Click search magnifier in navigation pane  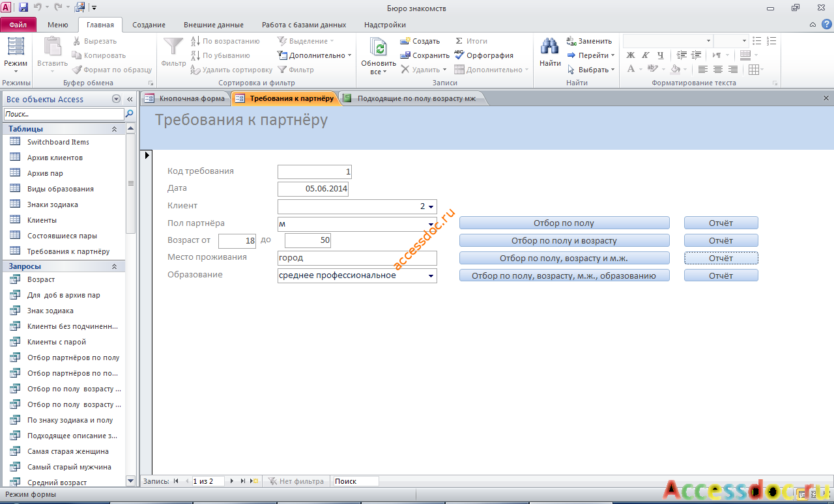[129, 114]
